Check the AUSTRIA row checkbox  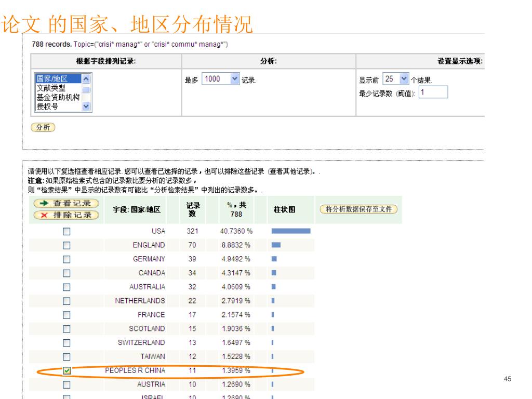pyautogui.click(x=66, y=384)
